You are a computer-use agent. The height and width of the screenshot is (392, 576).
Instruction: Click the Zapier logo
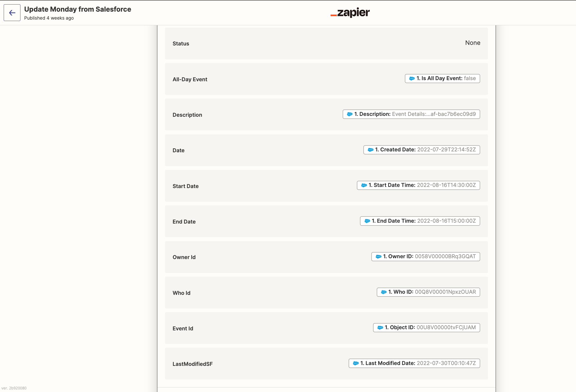pos(350,12)
